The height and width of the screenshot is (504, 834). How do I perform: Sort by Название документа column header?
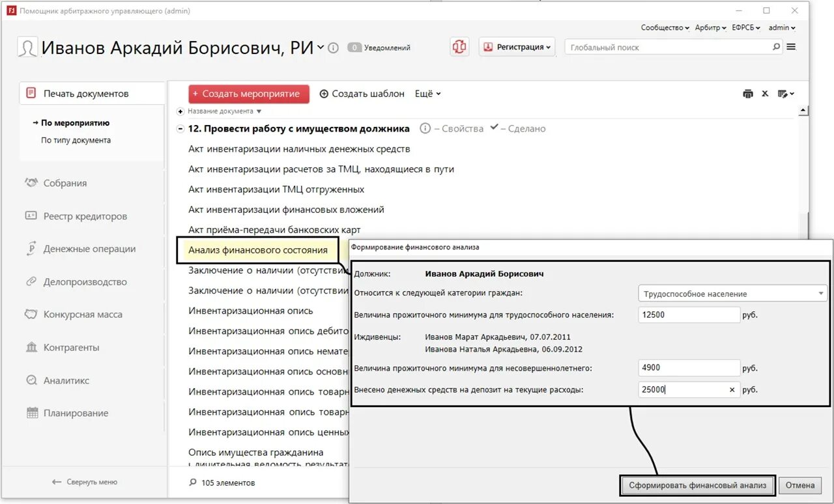[224, 111]
